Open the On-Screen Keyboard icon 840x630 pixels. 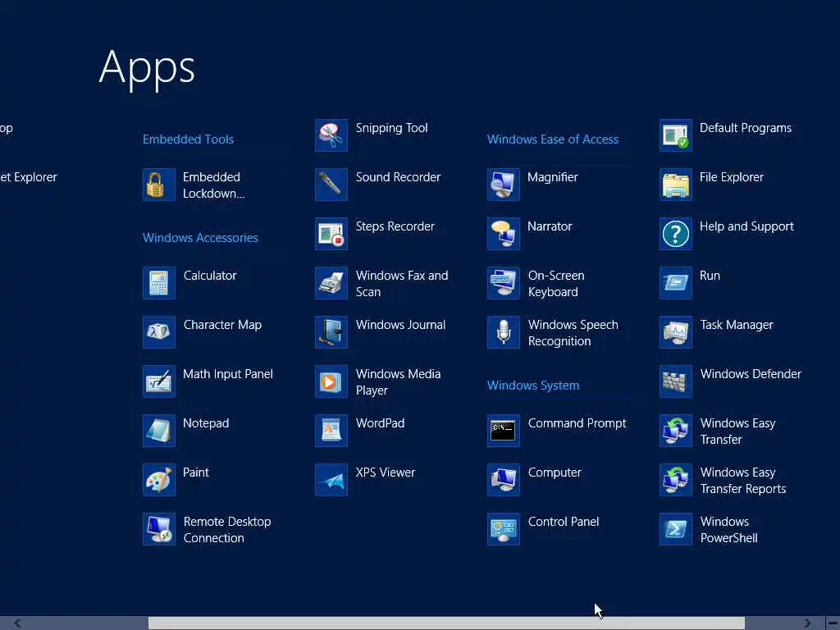(504, 283)
